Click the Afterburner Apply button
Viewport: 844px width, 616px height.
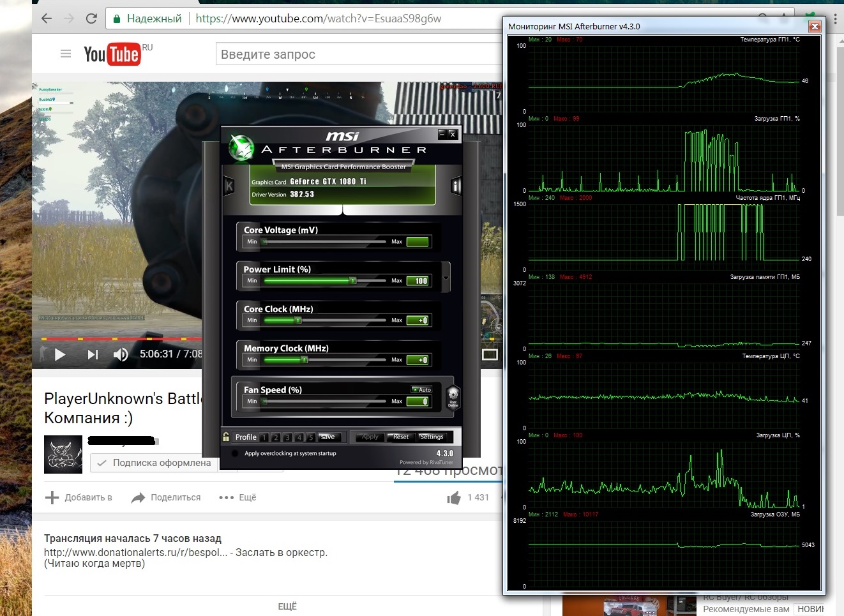tap(370, 437)
